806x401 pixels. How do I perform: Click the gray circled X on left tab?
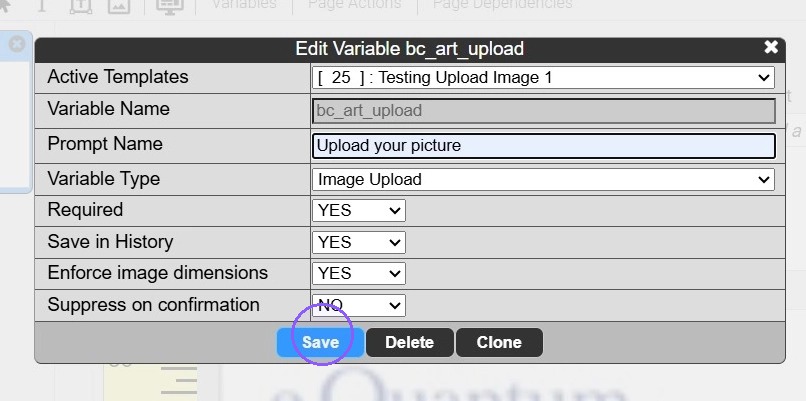pos(17,44)
